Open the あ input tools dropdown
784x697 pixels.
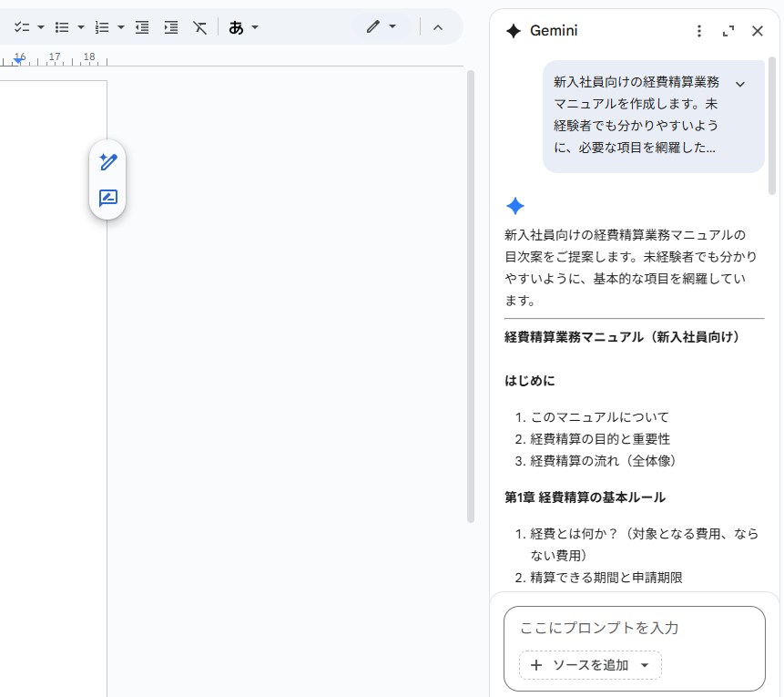pyautogui.click(x=243, y=27)
